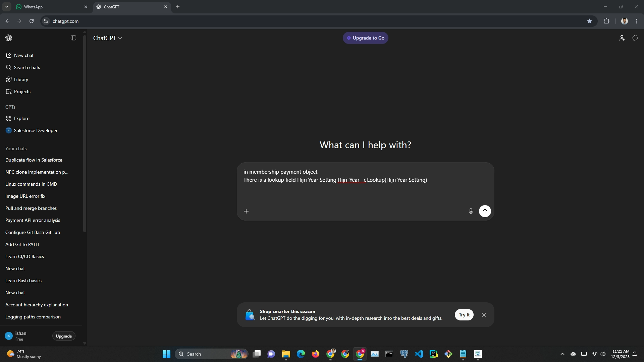Click the plus attach icon in composer
This screenshot has height=362, width=644.
246,211
